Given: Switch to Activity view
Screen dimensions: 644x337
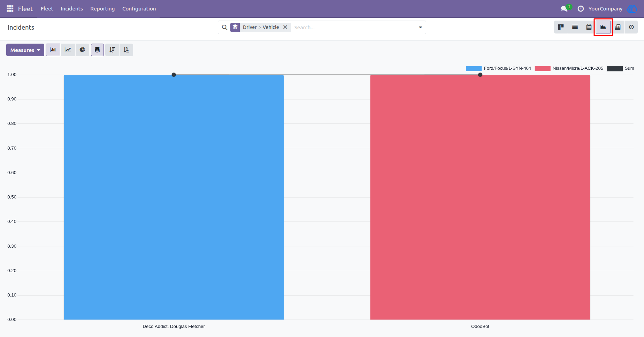Looking at the screenshot, I should (x=631, y=27).
